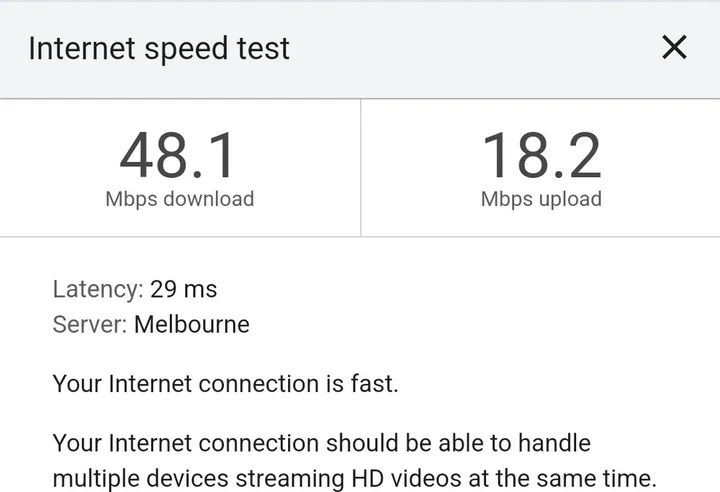The height and width of the screenshot is (492, 720).
Task: Click the Latency label
Action: pyautogui.click(x=97, y=290)
